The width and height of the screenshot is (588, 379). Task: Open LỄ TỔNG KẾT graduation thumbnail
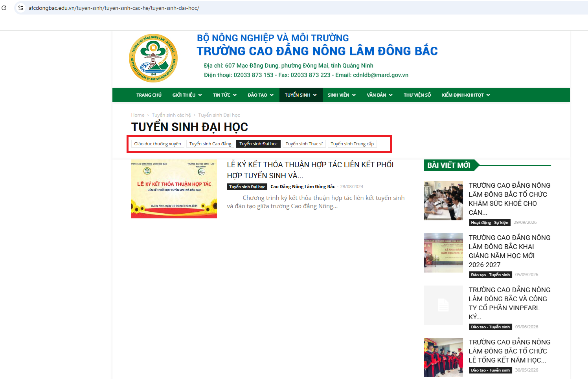443,357
